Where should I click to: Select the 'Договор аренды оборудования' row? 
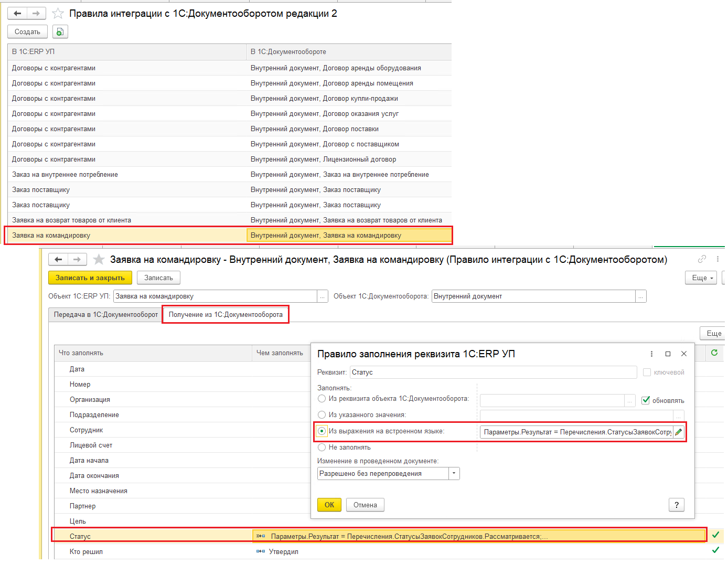click(230, 68)
